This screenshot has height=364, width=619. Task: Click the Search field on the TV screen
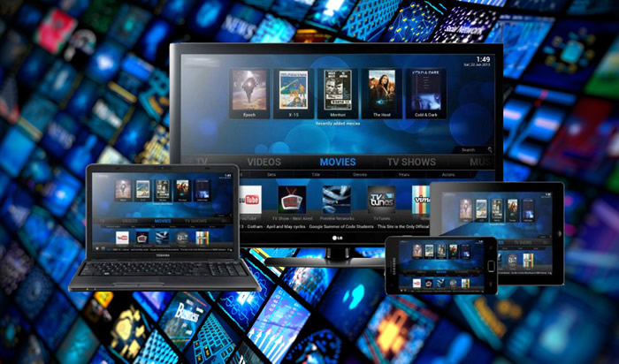471,150
